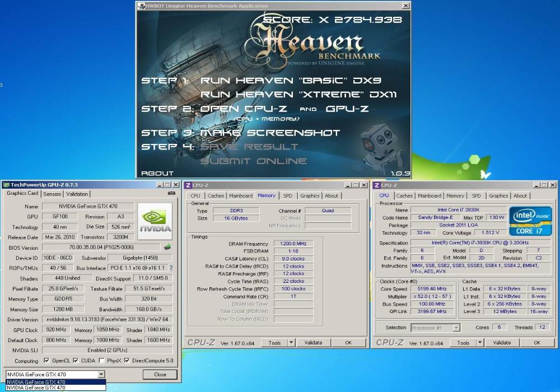The height and width of the screenshot is (392, 560).
Task: Click Submit Online in Heaven window
Action: pos(253,161)
